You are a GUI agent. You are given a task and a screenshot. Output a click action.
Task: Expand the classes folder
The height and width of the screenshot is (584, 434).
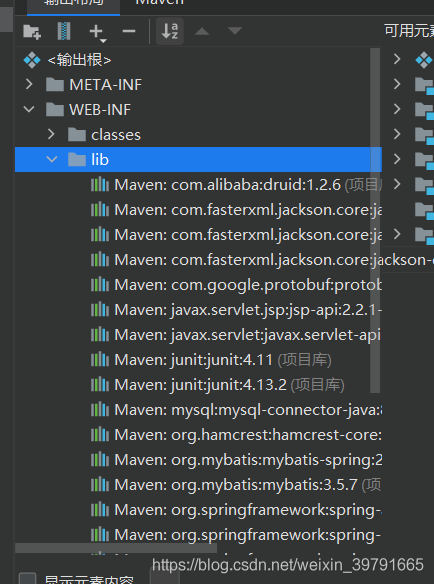(x=51, y=134)
